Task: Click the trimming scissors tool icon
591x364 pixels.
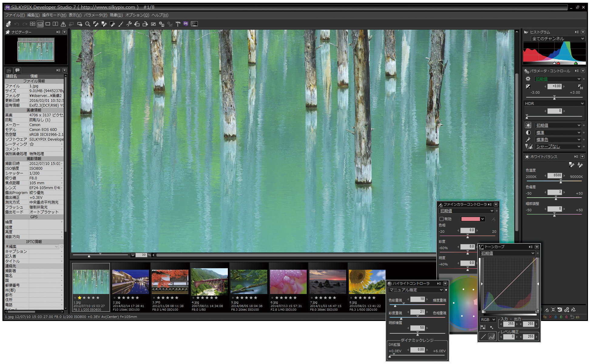Action: point(129,24)
